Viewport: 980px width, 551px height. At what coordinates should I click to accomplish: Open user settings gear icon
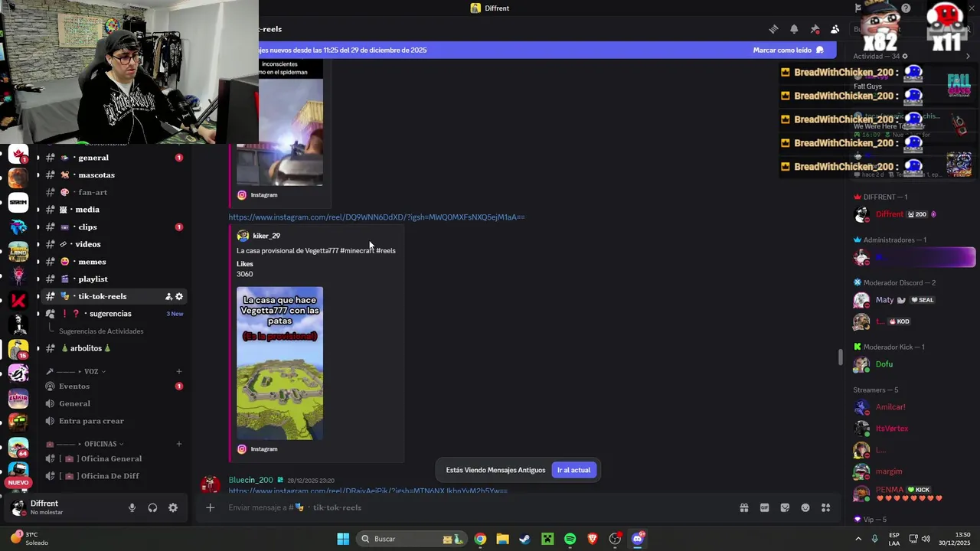click(173, 507)
